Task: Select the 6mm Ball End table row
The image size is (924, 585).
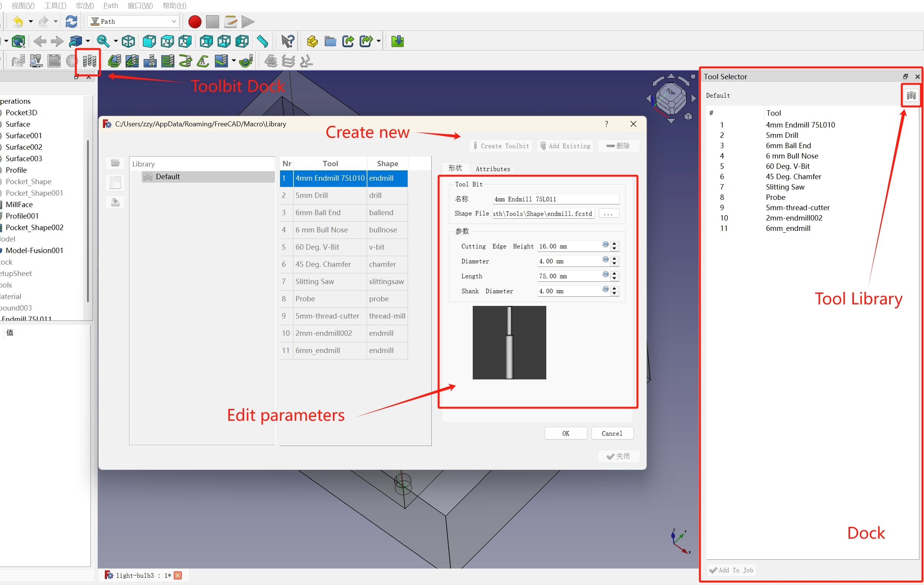Action: [x=344, y=212]
